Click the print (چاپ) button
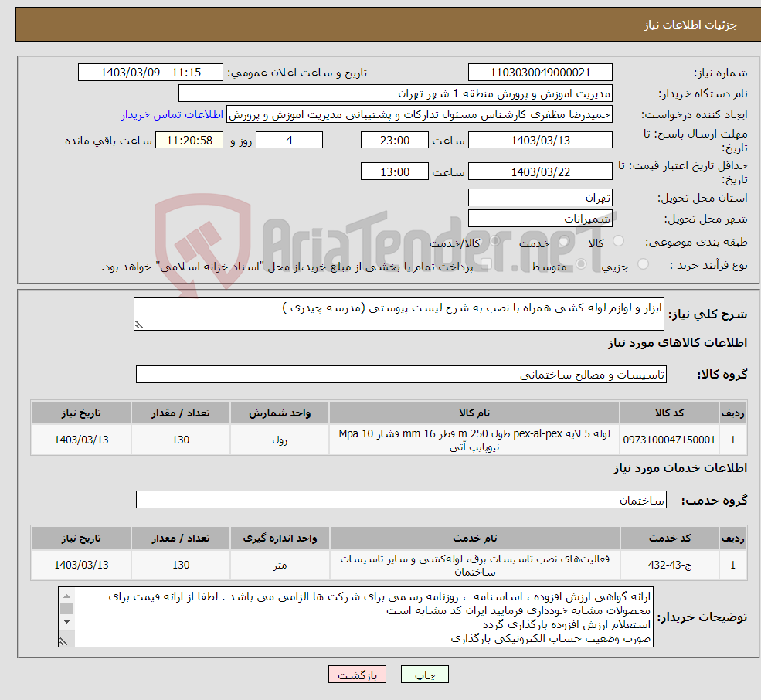This screenshot has height=700, width=761. [x=425, y=675]
